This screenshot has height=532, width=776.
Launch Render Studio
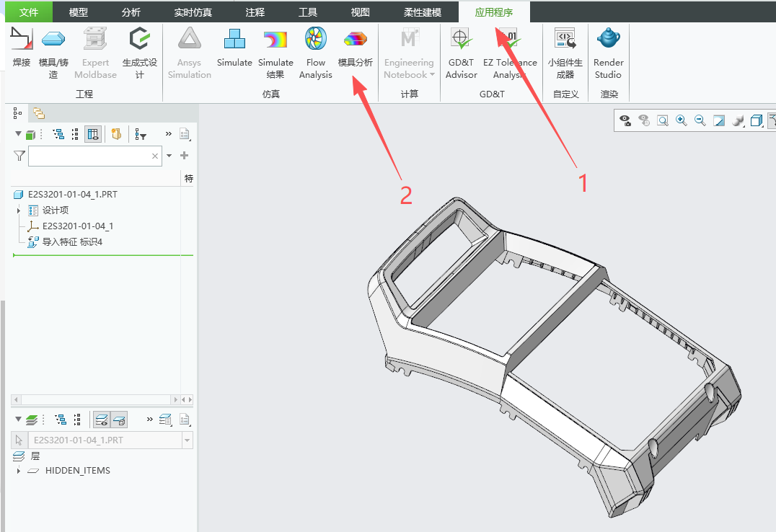click(608, 53)
